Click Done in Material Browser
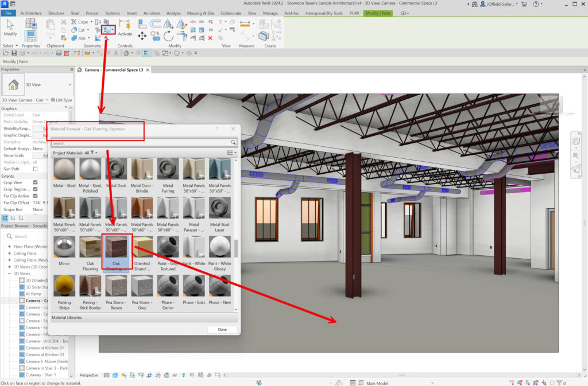588x386 pixels. pyautogui.click(x=222, y=329)
